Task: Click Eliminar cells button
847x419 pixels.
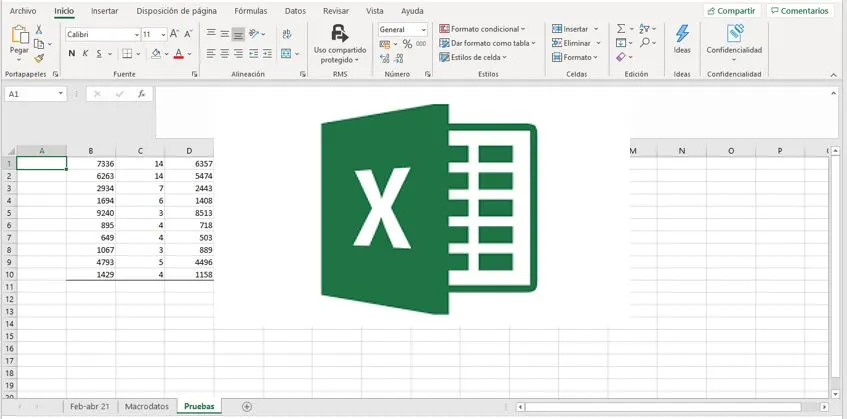Action: click(x=576, y=43)
